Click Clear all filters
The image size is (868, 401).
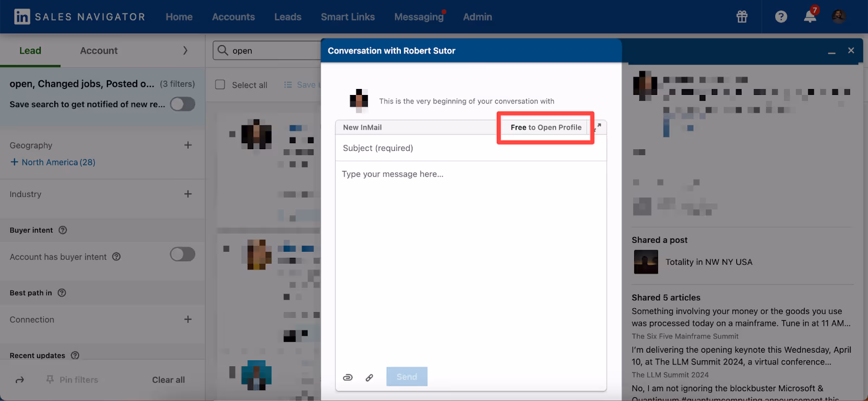(x=168, y=380)
